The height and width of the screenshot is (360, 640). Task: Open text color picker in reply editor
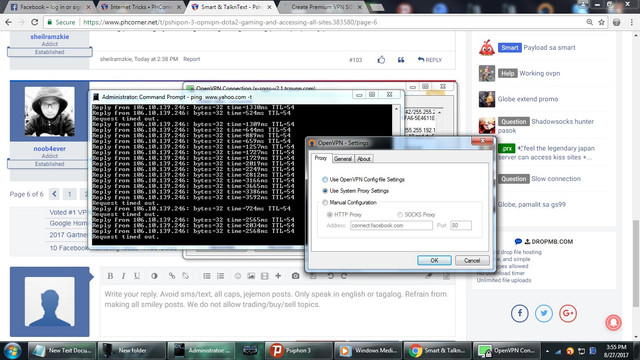tap(154, 276)
